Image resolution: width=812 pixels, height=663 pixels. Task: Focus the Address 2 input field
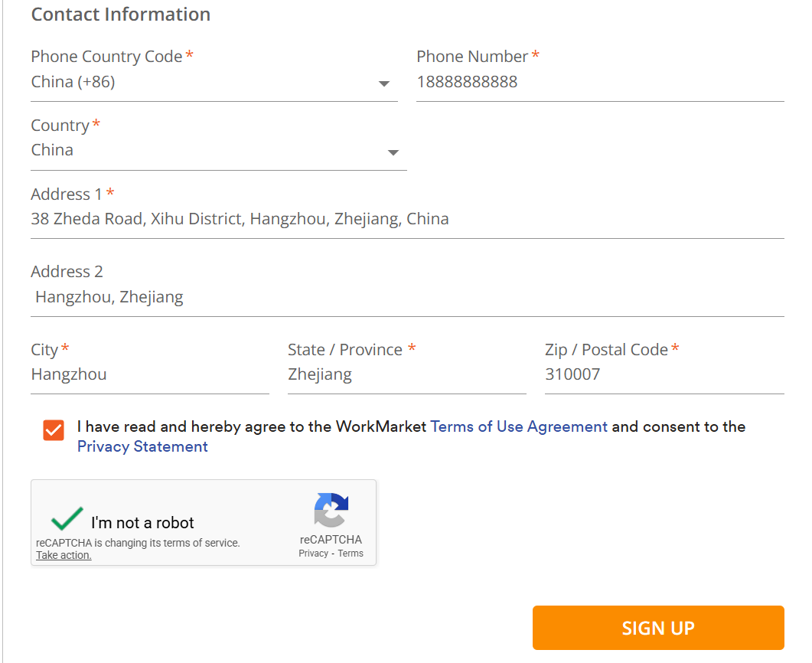(x=407, y=297)
